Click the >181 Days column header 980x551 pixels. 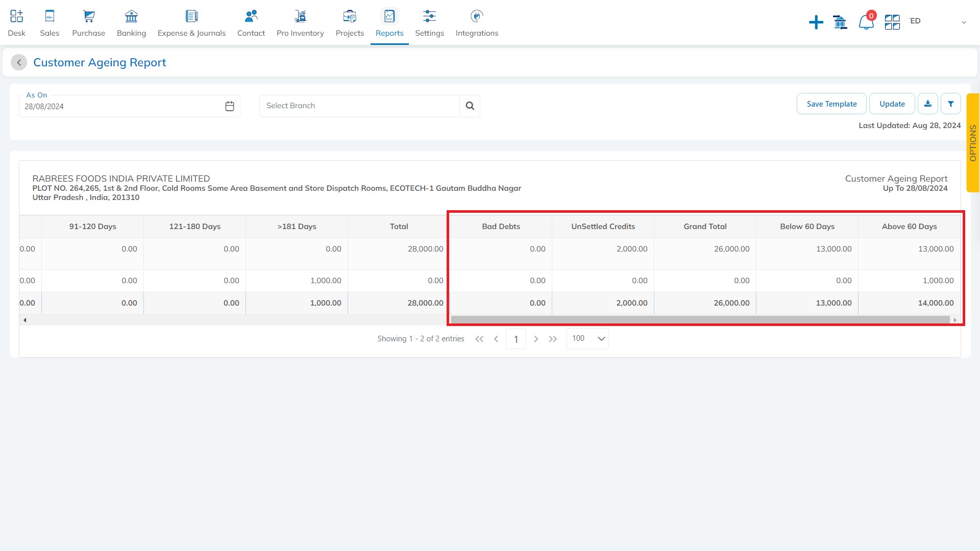click(297, 227)
